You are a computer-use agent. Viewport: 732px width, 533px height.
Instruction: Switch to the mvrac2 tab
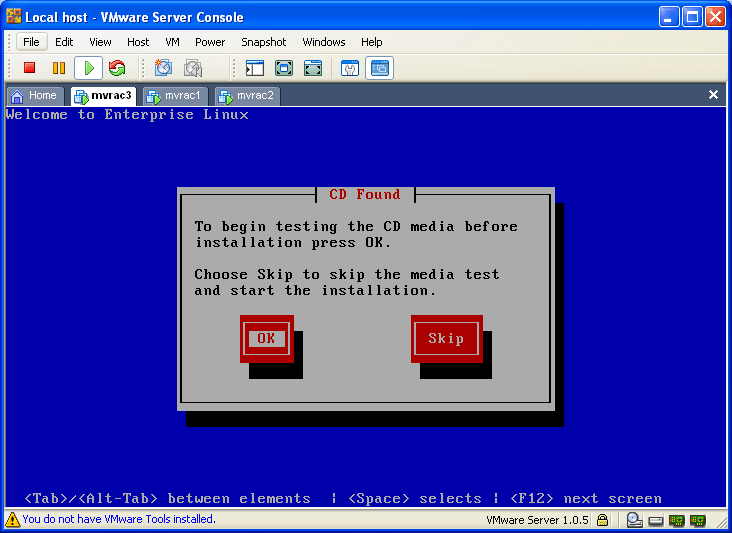(247, 96)
